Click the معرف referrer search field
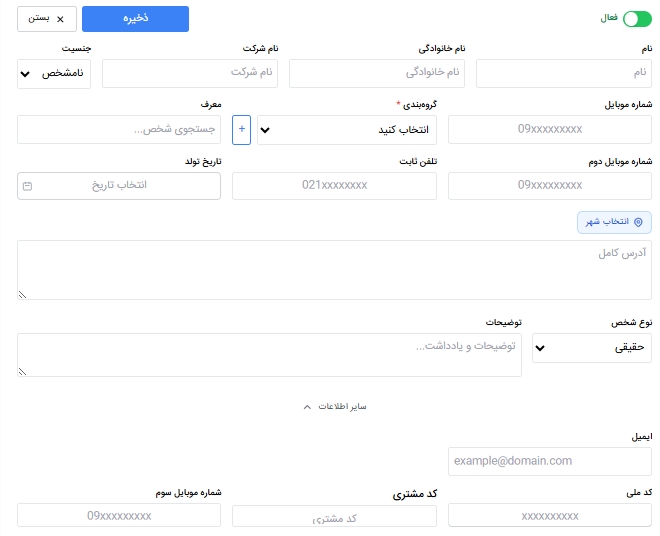Image resolution: width=660 pixels, height=536 pixels. [x=119, y=129]
